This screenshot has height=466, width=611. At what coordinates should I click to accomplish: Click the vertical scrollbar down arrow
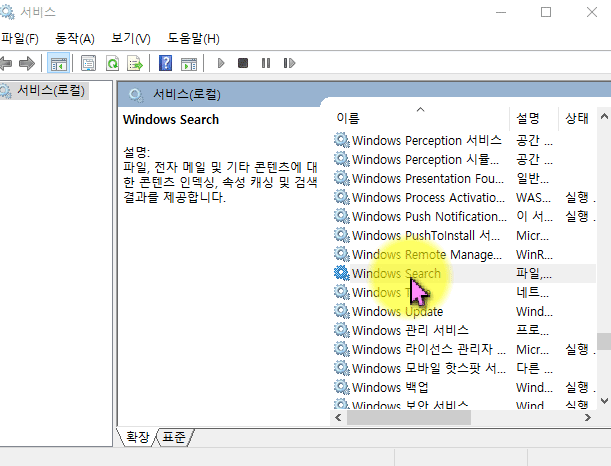point(604,401)
